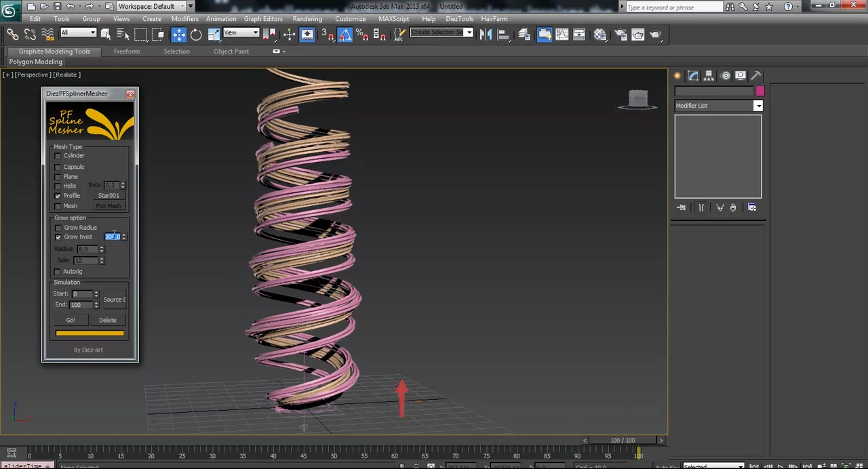Screen dimensions: 868x469
Task: Click the Mirror tool icon
Action: pos(486,35)
